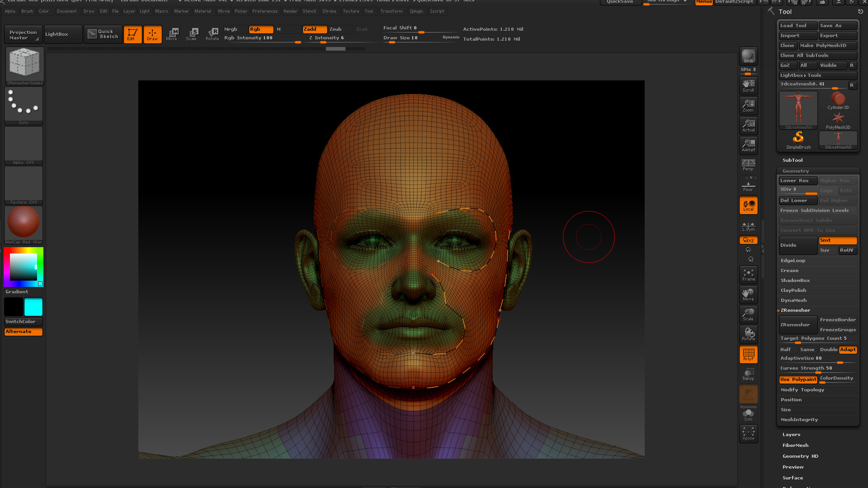Enable the FreezeBorder option
The image size is (868, 488).
[x=837, y=320]
